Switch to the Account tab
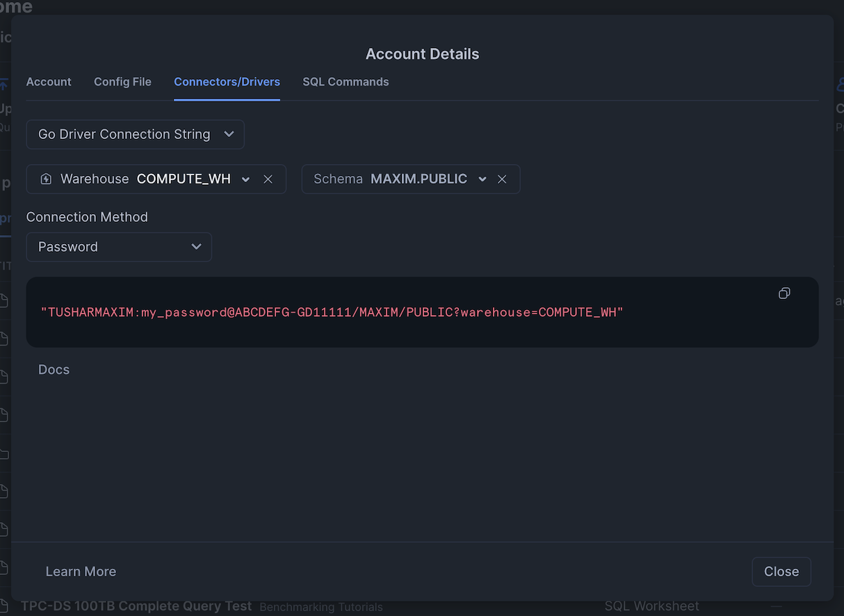The image size is (844, 616). pos(49,82)
